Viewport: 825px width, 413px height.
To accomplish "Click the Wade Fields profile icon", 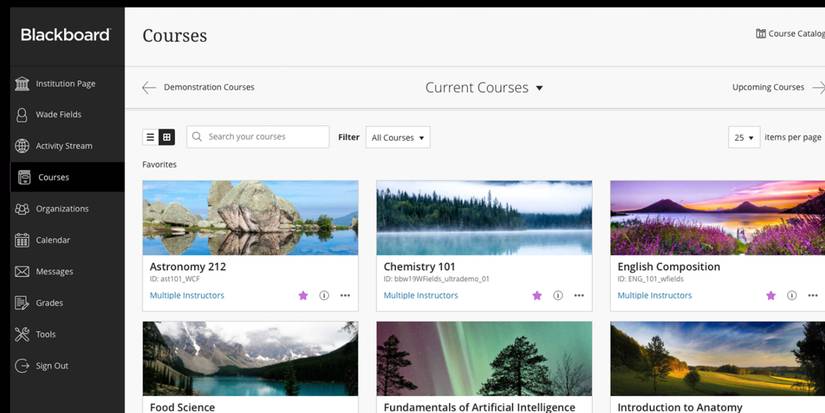I will [x=22, y=115].
